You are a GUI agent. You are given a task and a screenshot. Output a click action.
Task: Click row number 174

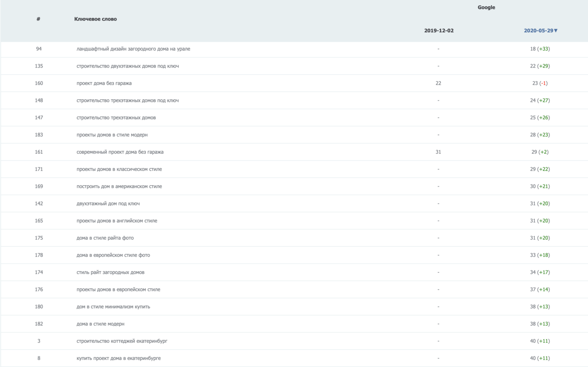tap(39, 272)
